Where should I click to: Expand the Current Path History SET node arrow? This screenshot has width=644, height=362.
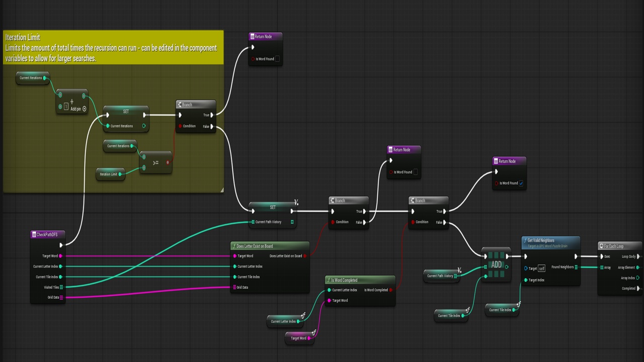(x=296, y=203)
